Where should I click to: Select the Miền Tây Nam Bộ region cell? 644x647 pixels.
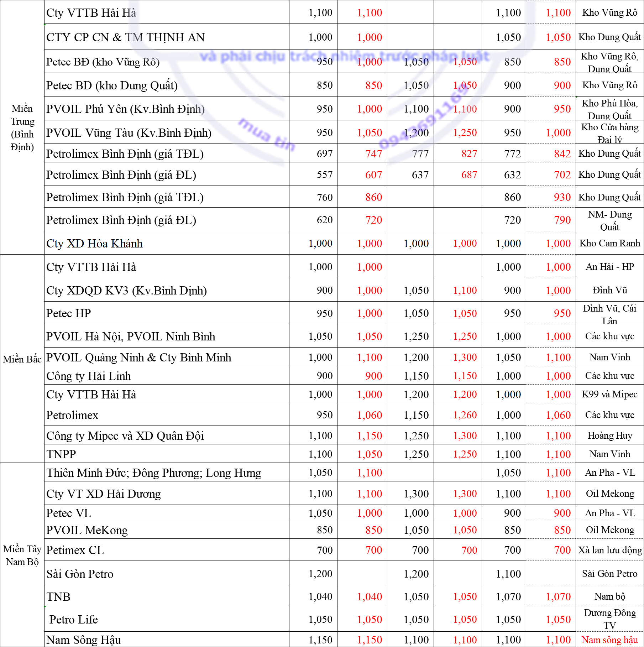(x=22, y=555)
